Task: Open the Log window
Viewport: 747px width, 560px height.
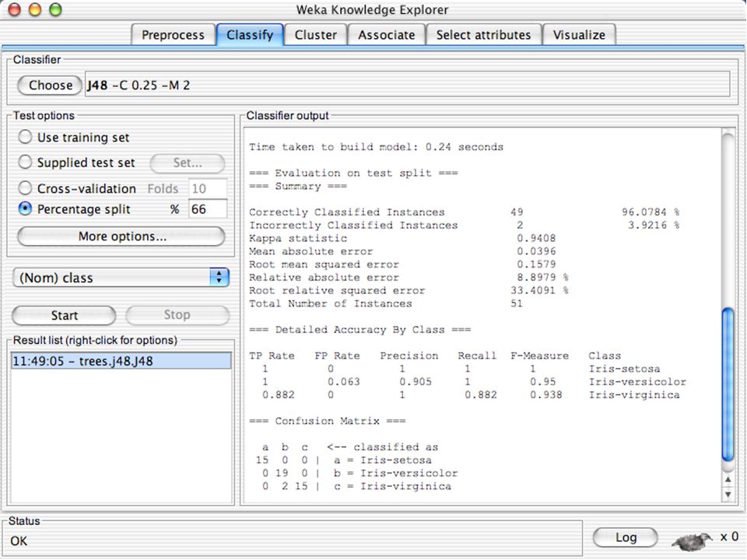Action: [x=626, y=537]
